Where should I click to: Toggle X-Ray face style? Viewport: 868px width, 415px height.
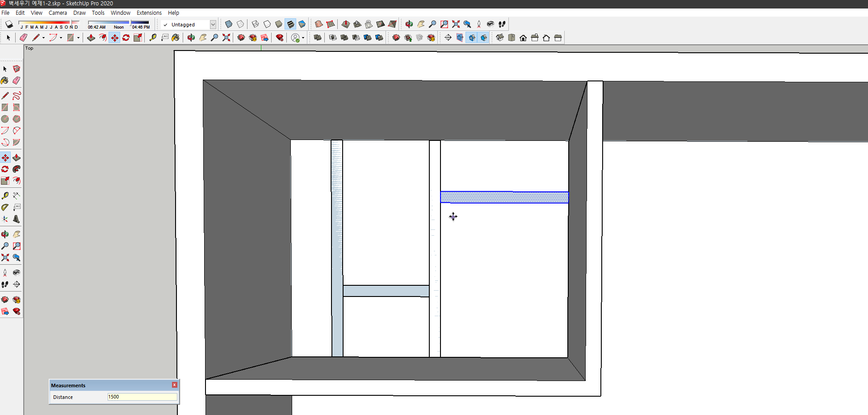(x=229, y=24)
